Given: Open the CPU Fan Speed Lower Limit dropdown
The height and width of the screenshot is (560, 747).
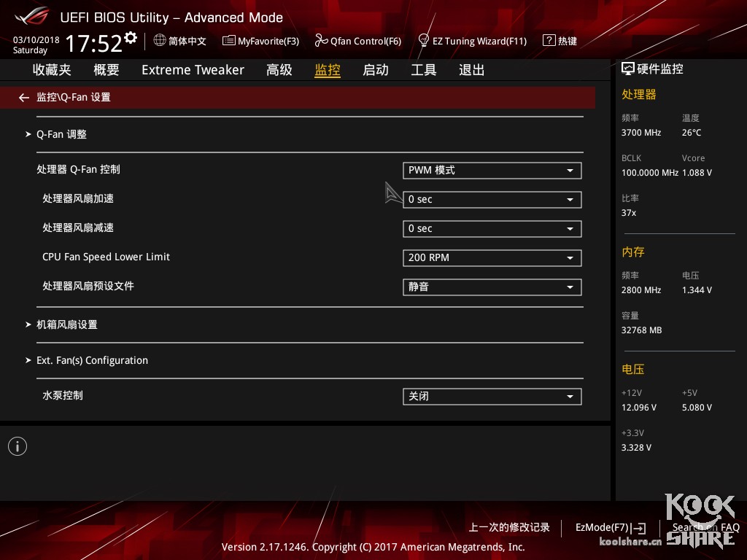Looking at the screenshot, I should pos(492,257).
